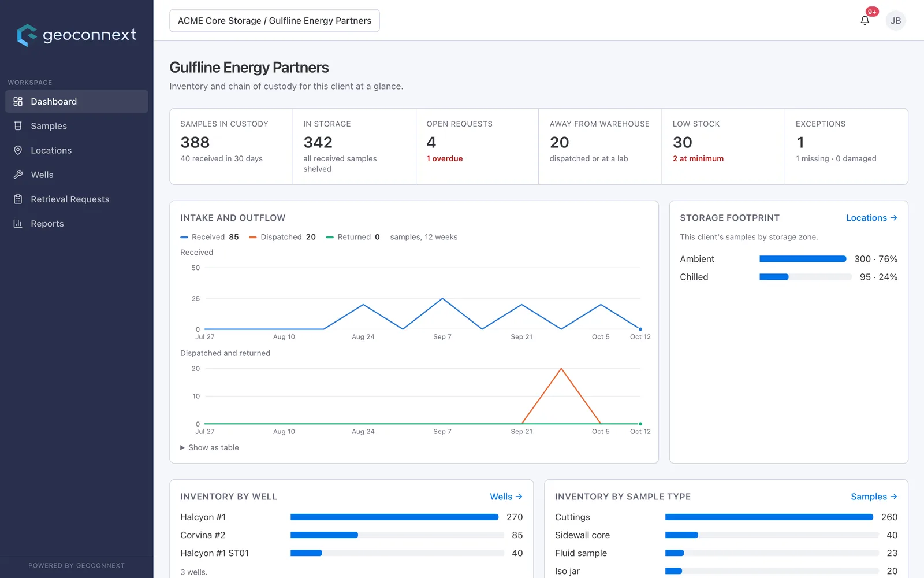The image size is (924, 578).
Task: Click the Retrieval Requests clipboard icon
Action: 18,199
